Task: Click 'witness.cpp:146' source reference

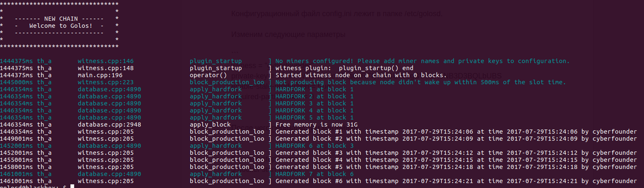Action: coord(106,61)
